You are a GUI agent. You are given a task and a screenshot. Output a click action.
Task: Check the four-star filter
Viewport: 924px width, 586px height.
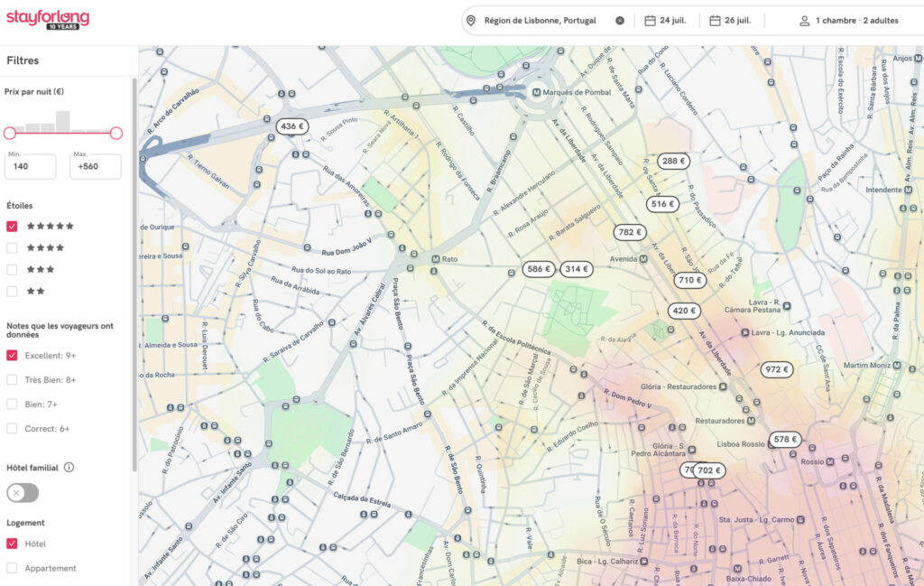12,248
